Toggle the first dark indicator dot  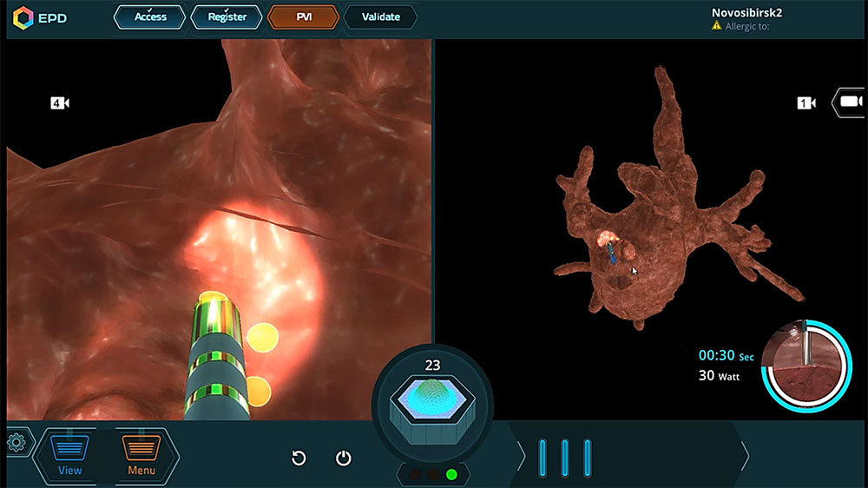(415, 474)
